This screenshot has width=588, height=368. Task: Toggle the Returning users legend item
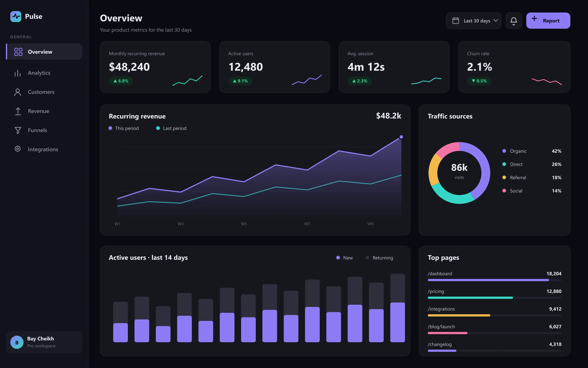coord(379,257)
